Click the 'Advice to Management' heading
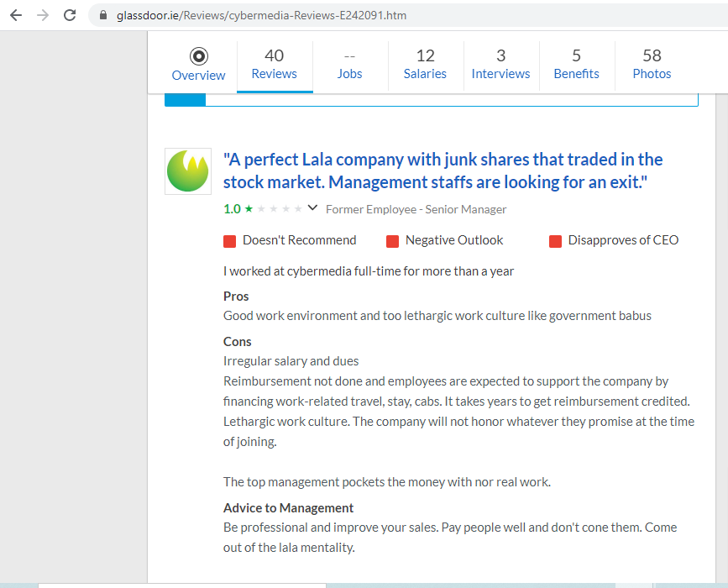This screenshot has height=588, width=728. click(x=288, y=508)
